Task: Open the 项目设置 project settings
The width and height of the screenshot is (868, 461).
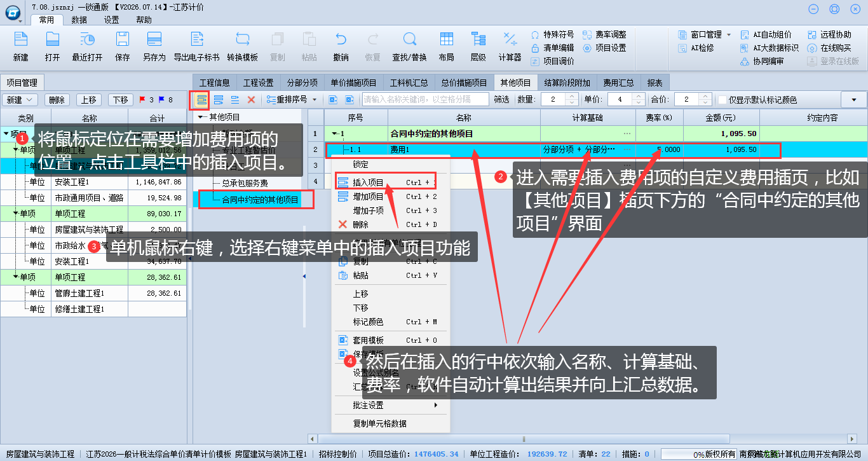Action: pos(604,48)
